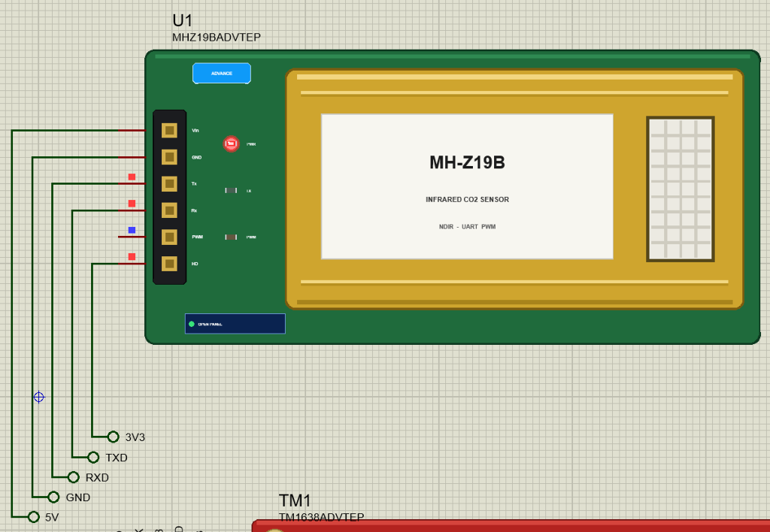Click the Tx pin header pad
Viewport: 770px width, 532px height.
pos(169,183)
